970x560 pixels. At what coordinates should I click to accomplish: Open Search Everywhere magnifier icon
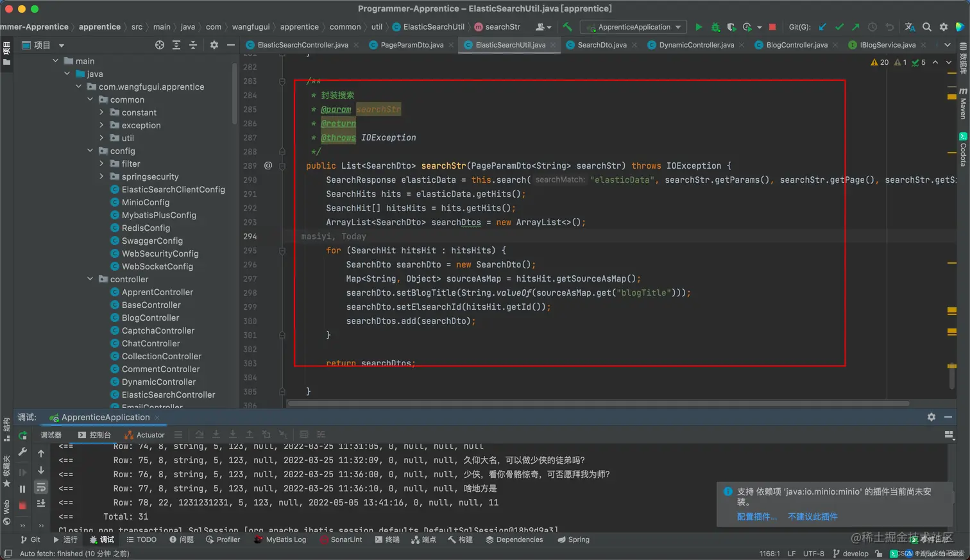[x=927, y=27]
